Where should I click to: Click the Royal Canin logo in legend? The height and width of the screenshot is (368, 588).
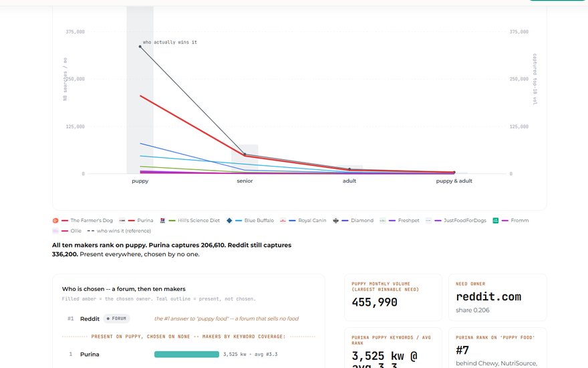click(283, 220)
